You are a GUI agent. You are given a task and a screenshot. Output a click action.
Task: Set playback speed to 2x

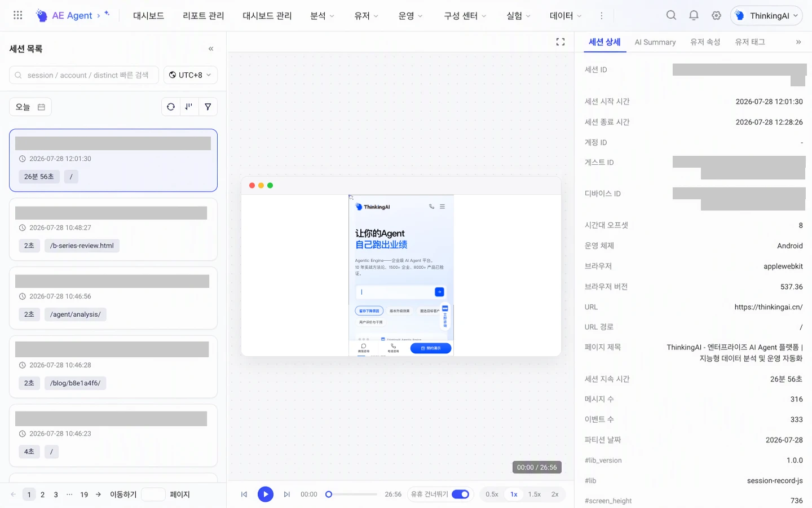555,494
